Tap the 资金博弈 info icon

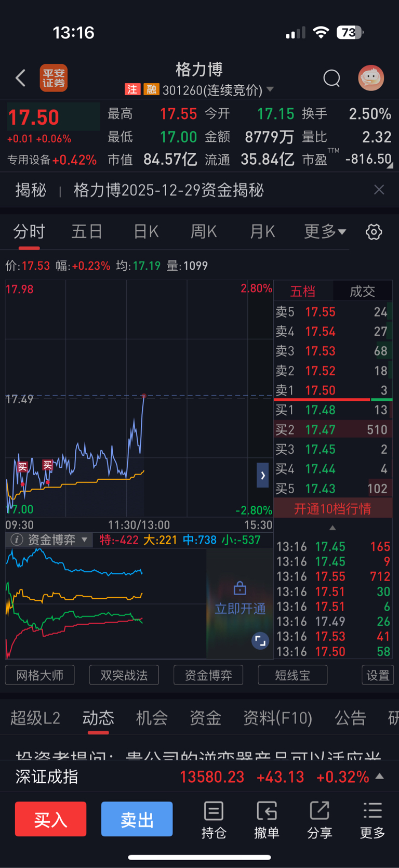17,540
